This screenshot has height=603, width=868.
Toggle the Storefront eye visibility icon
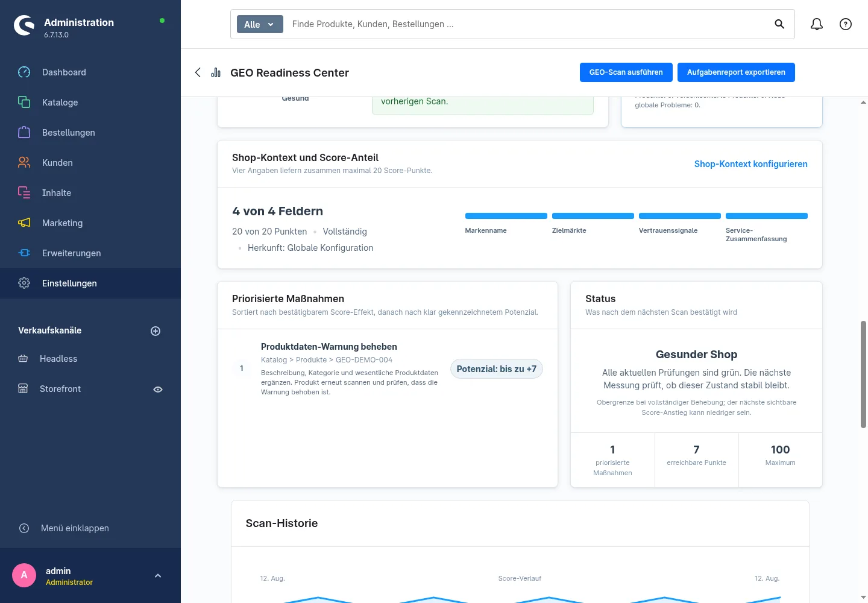pyautogui.click(x=158, y=390)
